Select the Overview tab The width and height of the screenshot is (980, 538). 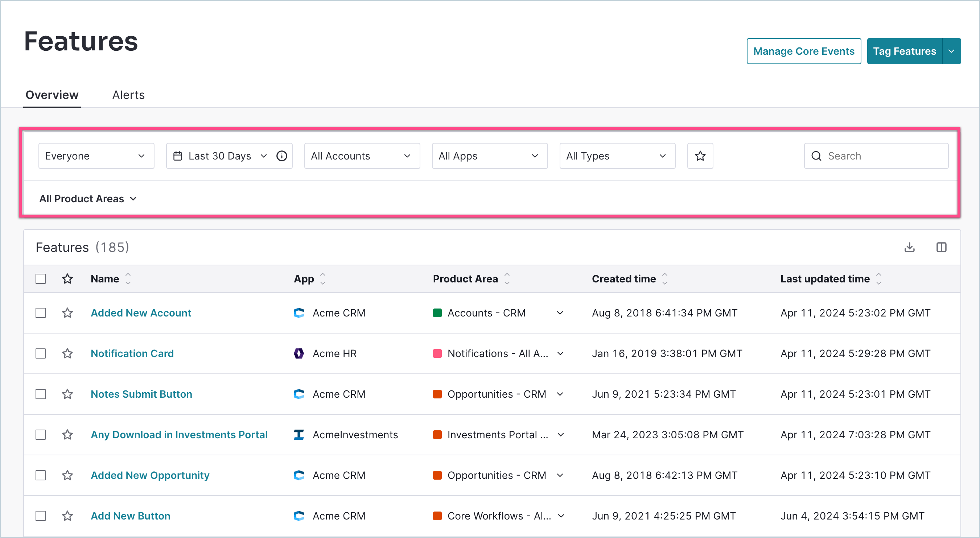click(52, 95)
